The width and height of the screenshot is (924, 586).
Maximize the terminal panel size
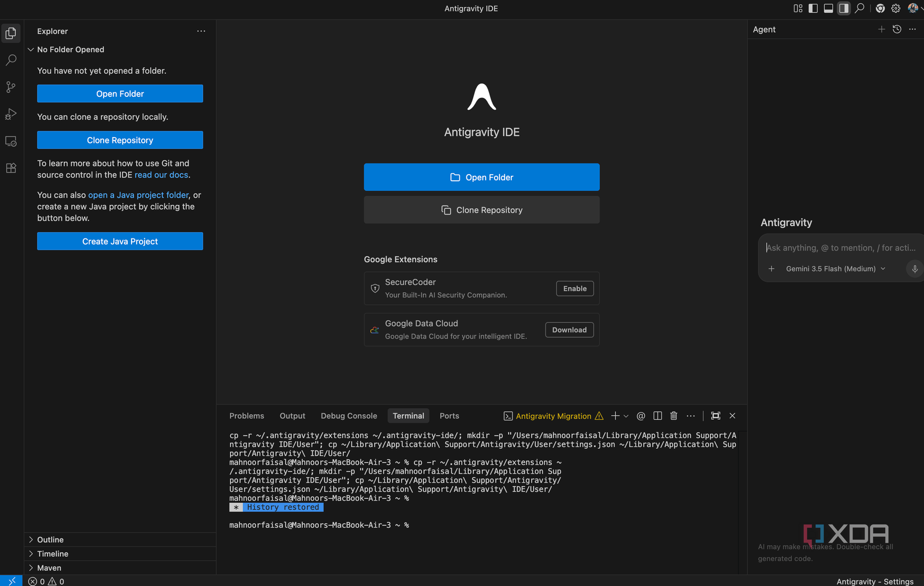click(716, 416)
